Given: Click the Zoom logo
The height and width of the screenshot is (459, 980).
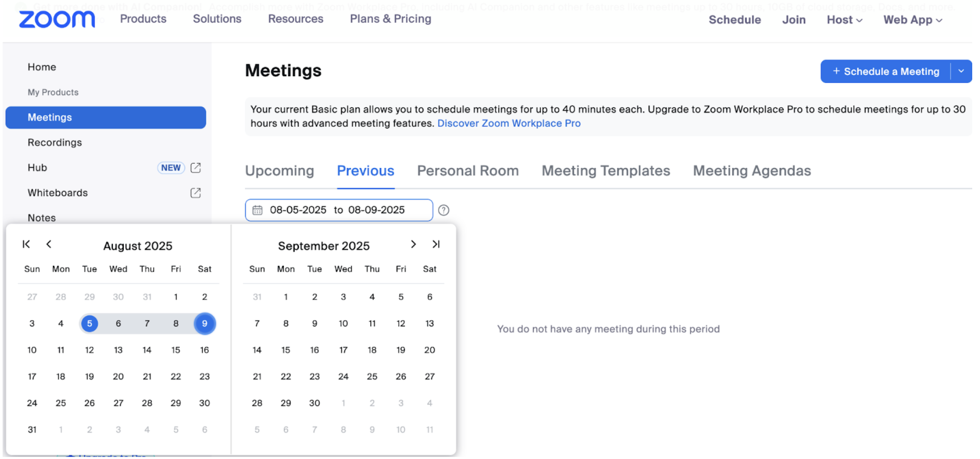Looking at the screenshot, I should pyautogui.click(x=57, y=19).
